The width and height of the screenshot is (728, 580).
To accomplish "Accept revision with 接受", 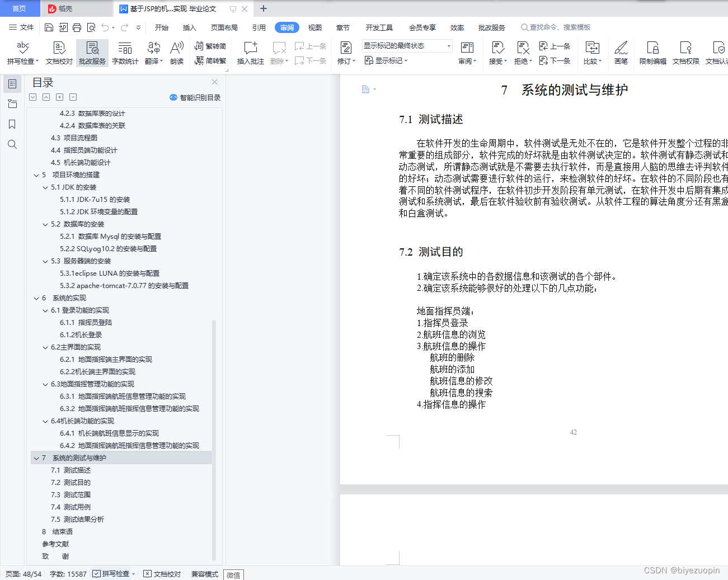I will [498, 53].
